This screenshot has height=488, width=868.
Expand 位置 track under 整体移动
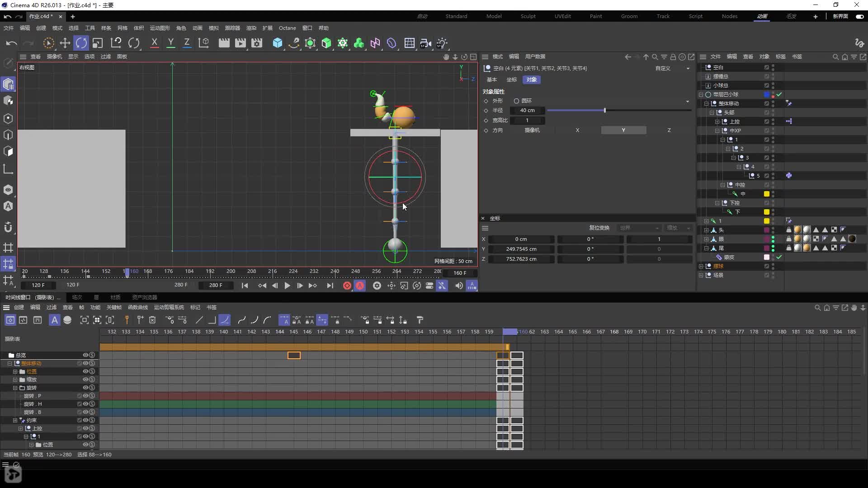tap(15, 371)
